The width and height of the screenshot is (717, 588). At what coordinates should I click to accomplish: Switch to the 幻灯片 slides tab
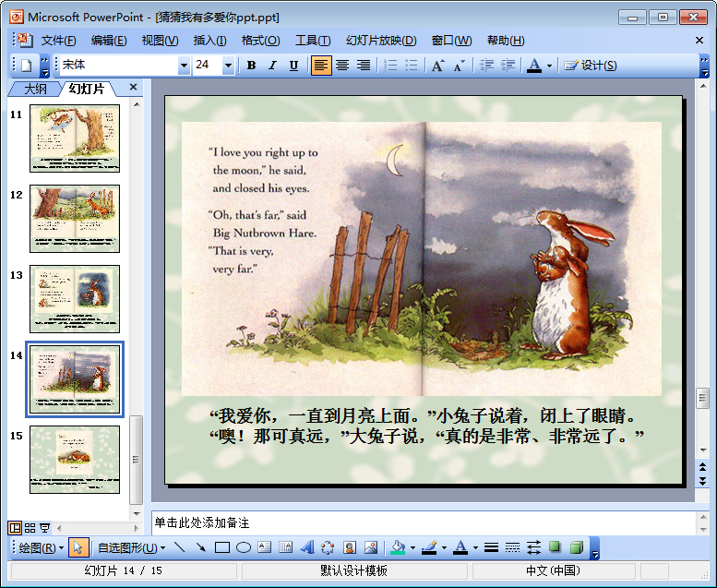pos(87,89)
